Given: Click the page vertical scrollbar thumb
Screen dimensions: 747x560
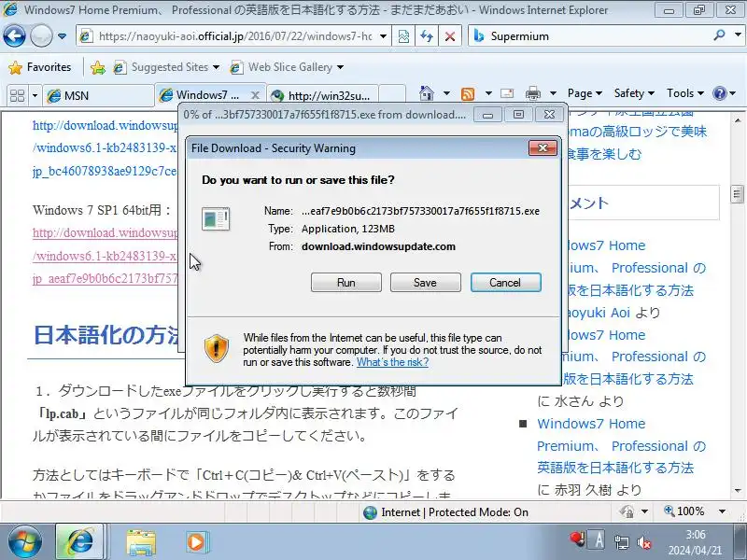Looking at the screenshot, I should pos(737,194).
